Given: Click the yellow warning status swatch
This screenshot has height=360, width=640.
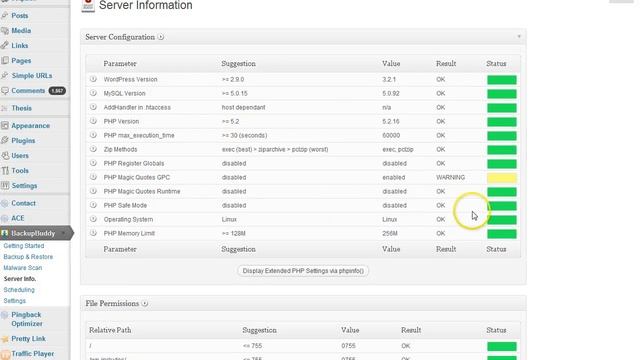Looking at the screenshot, I should (x=502, y=178).
